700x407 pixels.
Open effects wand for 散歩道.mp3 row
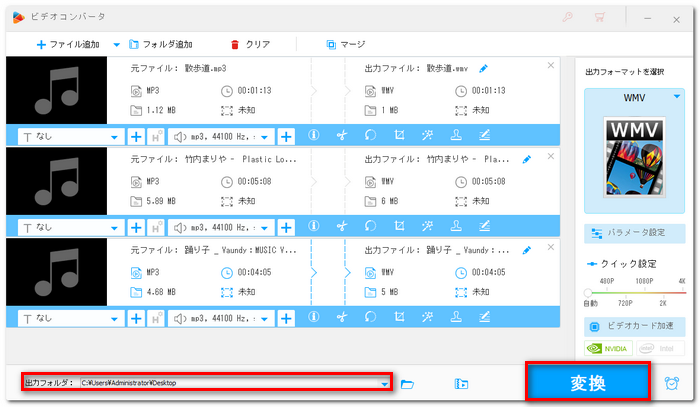(427, 135)
